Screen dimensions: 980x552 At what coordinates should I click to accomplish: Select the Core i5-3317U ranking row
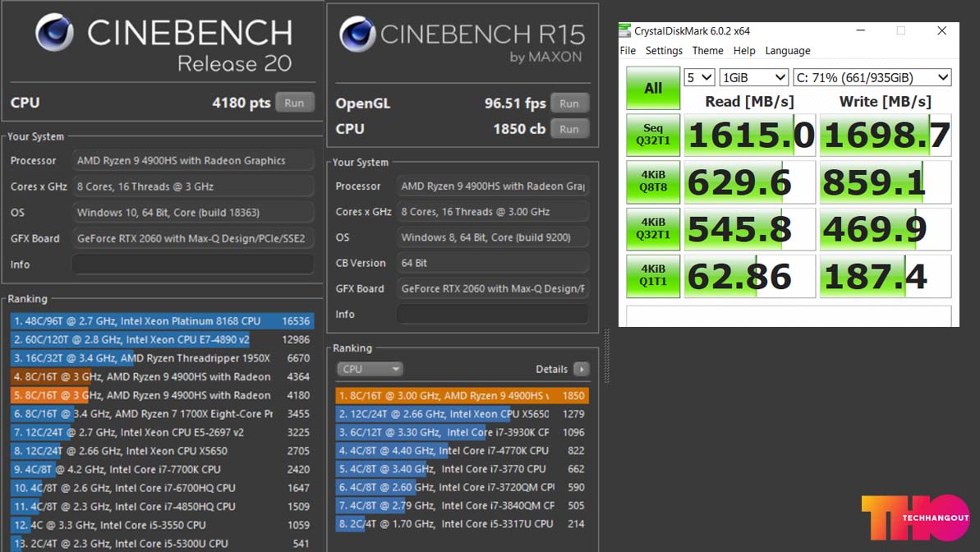pos(462,524)
